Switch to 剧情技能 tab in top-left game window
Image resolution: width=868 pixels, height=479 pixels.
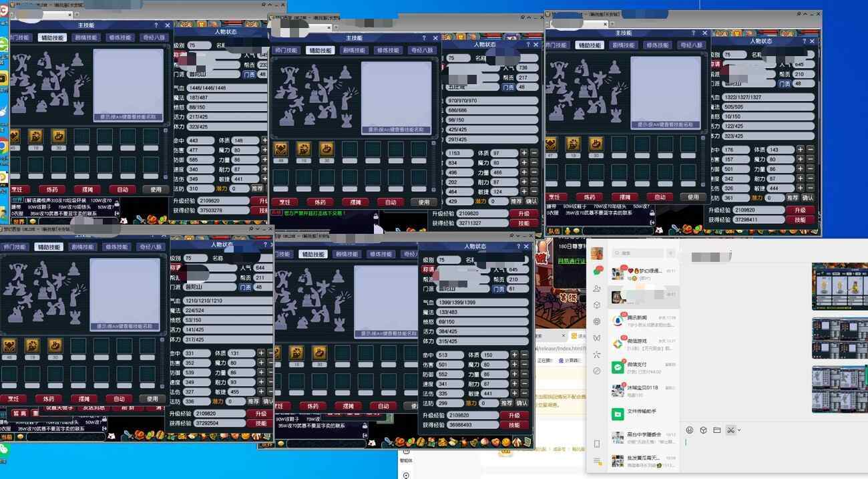(x=85, y=38)
